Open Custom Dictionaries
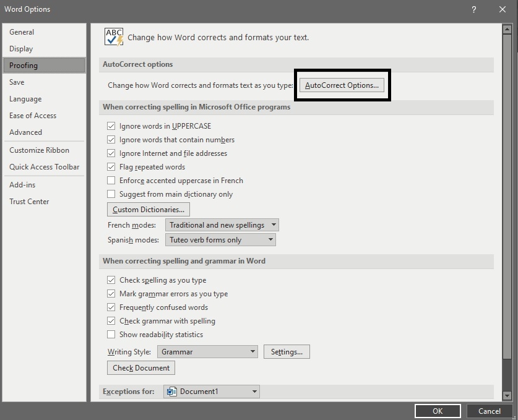 pos(149,210)
